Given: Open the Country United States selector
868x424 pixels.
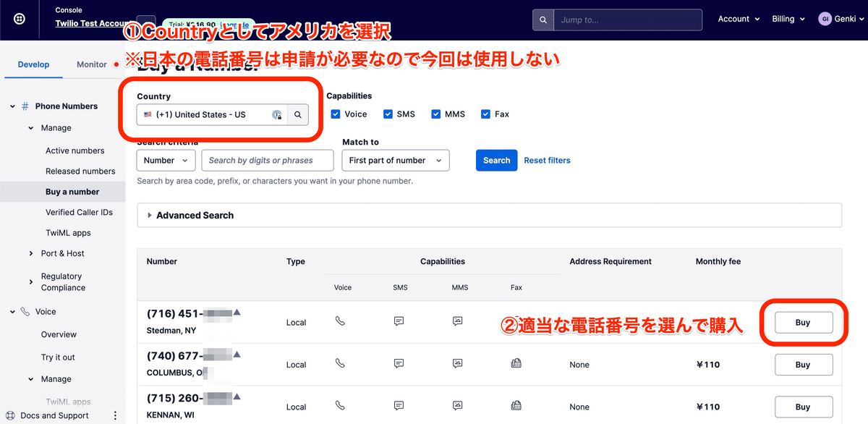Looking at the screenshot, I should 212,114.
